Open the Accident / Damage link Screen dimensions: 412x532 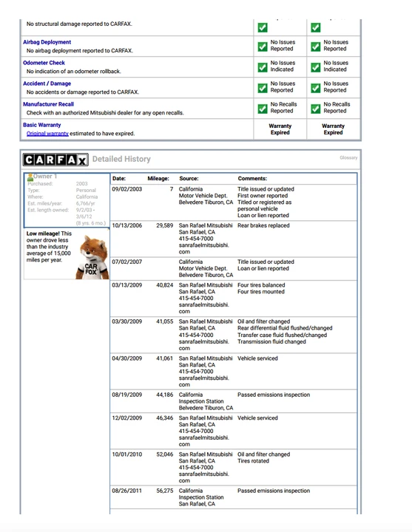click(x=47, y=83)
